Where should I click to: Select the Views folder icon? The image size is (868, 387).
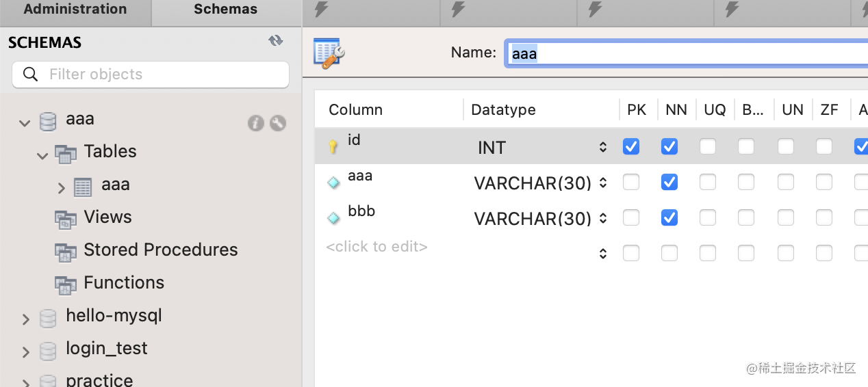coord(66,218)
